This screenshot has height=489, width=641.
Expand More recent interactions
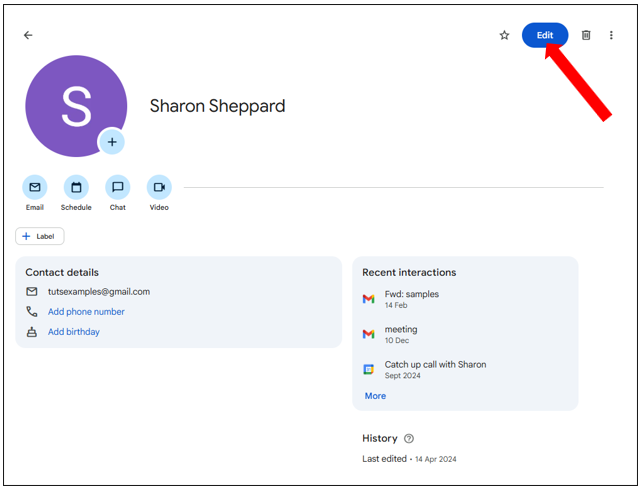point(375,396)
